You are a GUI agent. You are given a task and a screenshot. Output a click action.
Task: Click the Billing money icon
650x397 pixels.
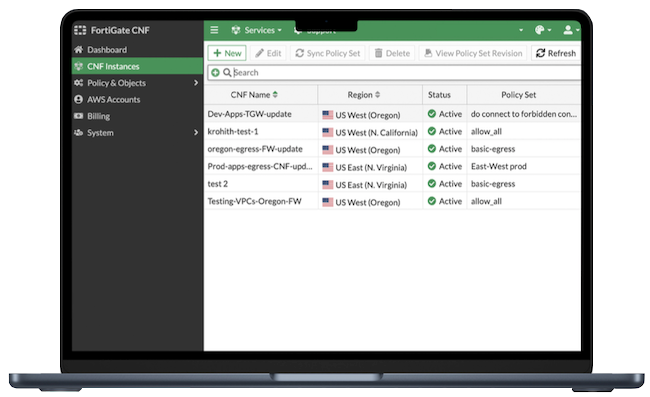(x=78, y=116)
